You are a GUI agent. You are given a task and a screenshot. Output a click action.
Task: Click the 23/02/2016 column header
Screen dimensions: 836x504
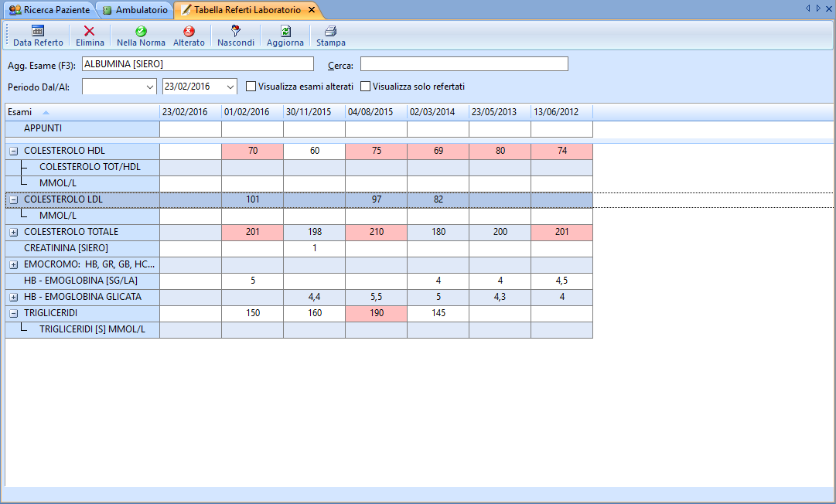coord(191,112)
